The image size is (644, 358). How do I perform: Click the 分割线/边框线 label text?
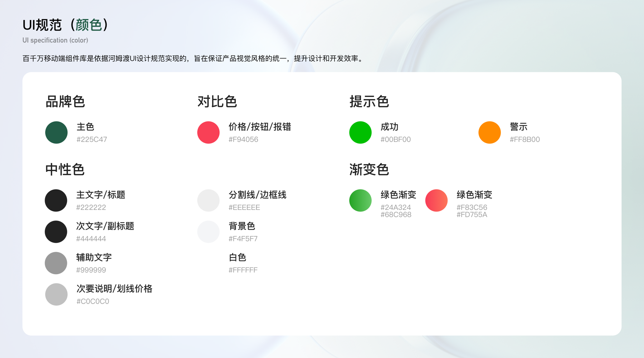point(258,195)
